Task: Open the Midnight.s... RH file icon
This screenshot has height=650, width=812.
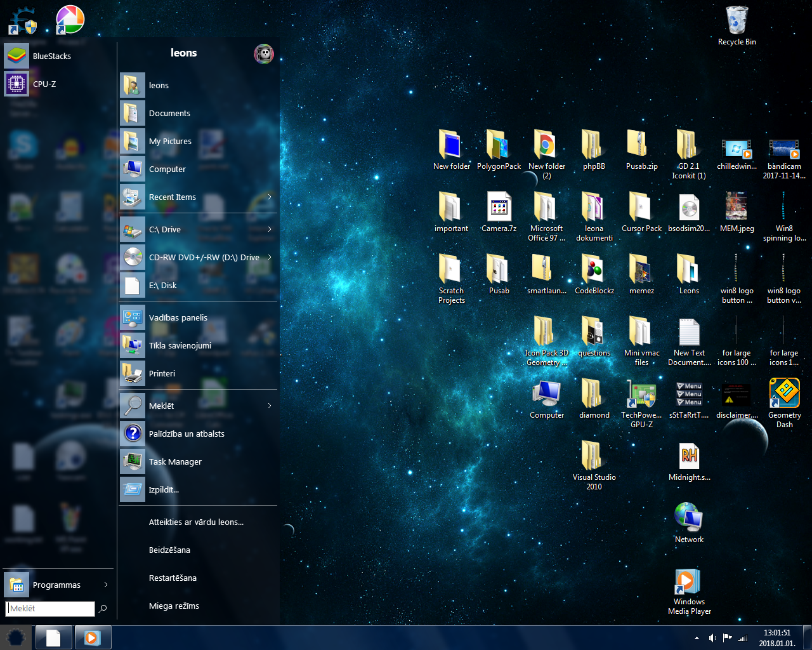Action: pos(689,456)
